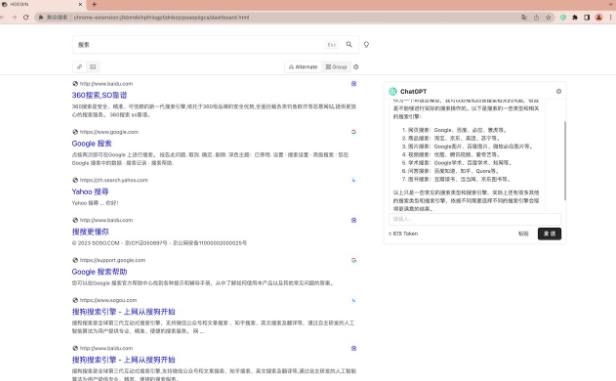The image size is (616, 381).
Task: Click Bing source icon on www.sogou.com result row
Action: (x=354, y=300)
